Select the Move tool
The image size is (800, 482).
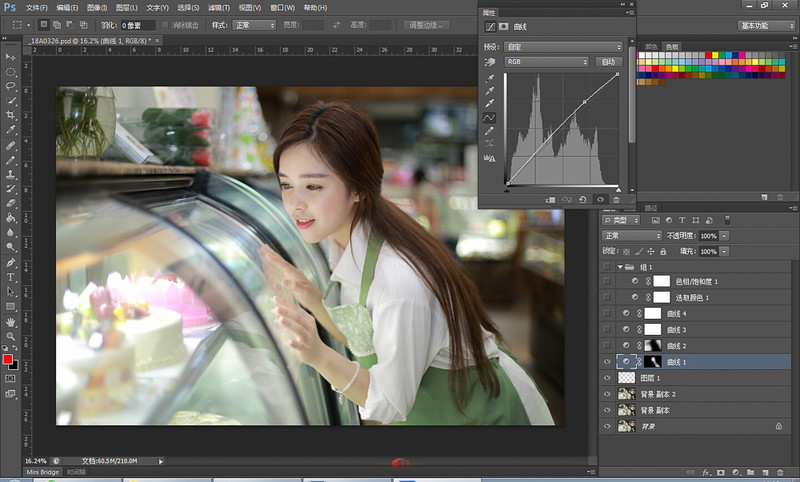[x=10, y=57]
